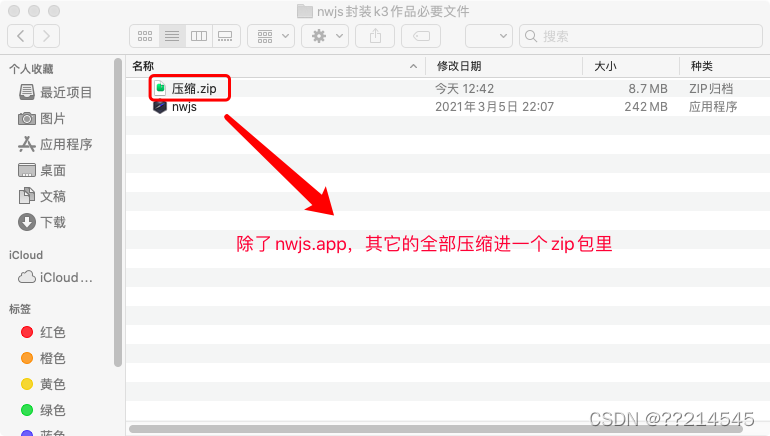
Task: Open the gear action menu
Action: [x=325, y=36]
